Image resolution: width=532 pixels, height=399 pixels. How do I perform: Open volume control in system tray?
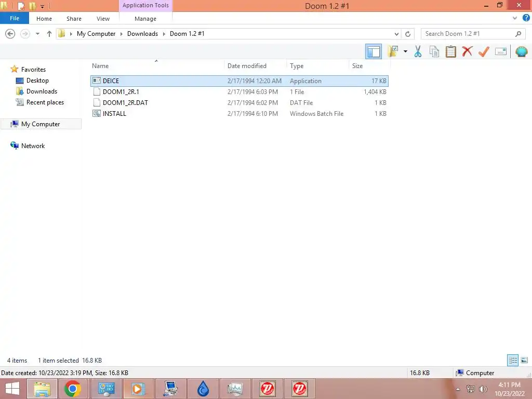(x=483, y=389)
